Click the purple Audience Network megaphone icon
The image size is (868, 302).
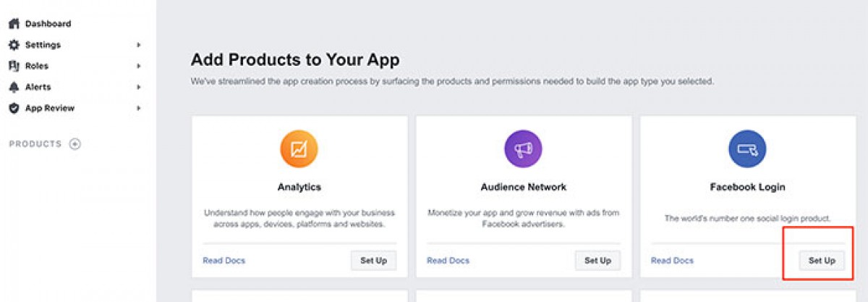point(523,150)
